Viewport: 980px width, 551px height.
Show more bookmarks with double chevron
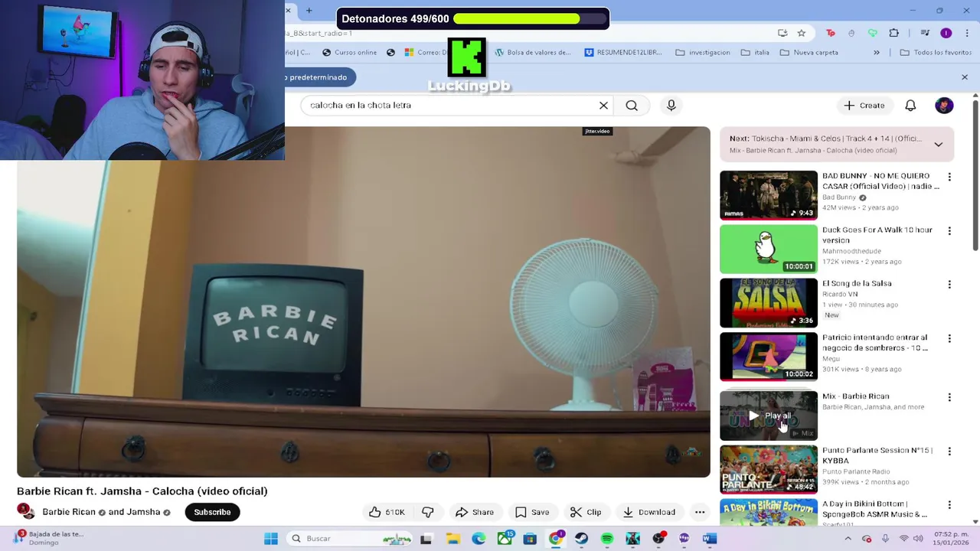pos(877,53)
